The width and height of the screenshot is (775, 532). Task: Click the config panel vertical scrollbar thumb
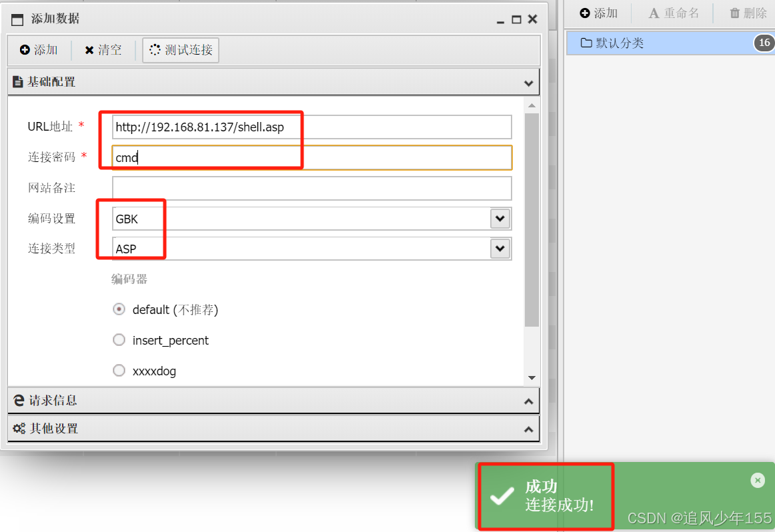tap(532, 220)
